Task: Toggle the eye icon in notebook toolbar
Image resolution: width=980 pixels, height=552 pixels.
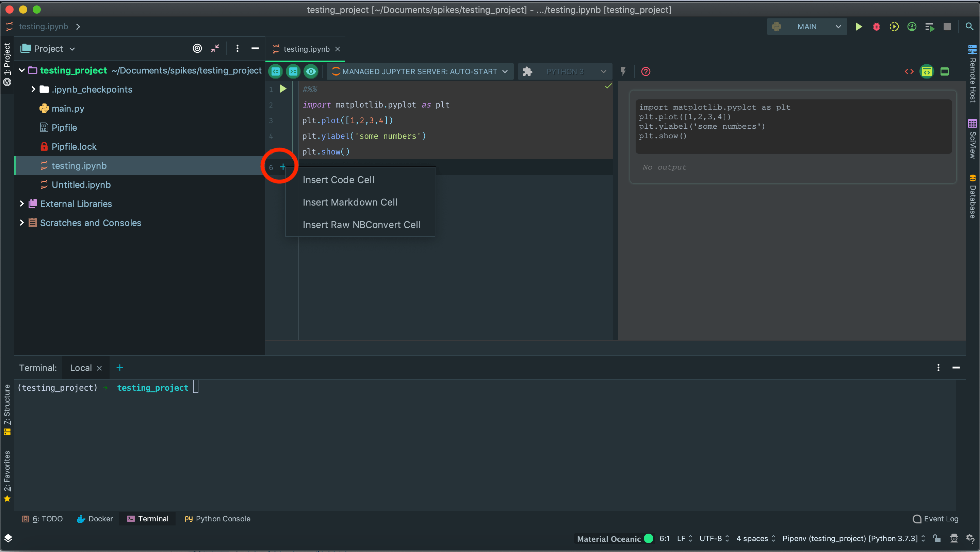Action: pos(311,71)
